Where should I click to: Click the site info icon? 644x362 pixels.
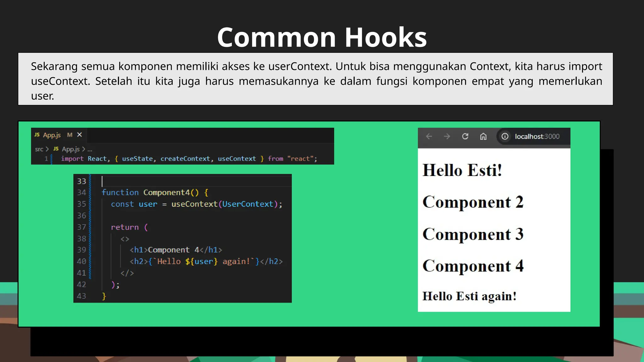point(505,136)
